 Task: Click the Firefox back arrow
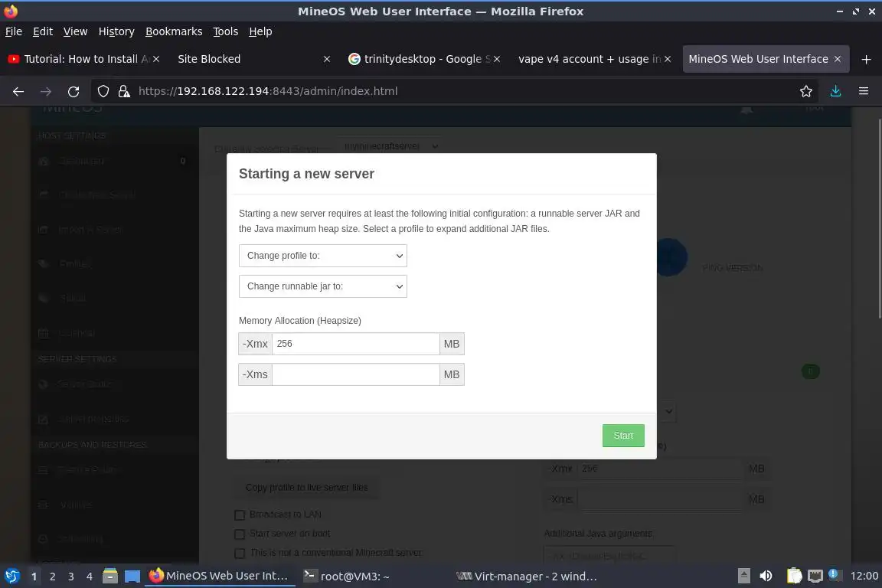click(x=18, y=91)
